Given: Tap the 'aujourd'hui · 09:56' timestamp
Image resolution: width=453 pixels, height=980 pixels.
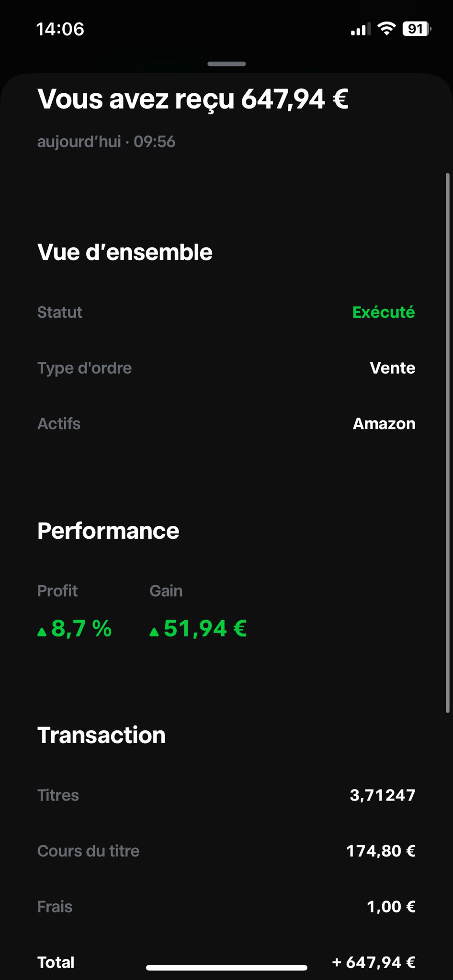Looking at the screenshot, I should point(106,142).
